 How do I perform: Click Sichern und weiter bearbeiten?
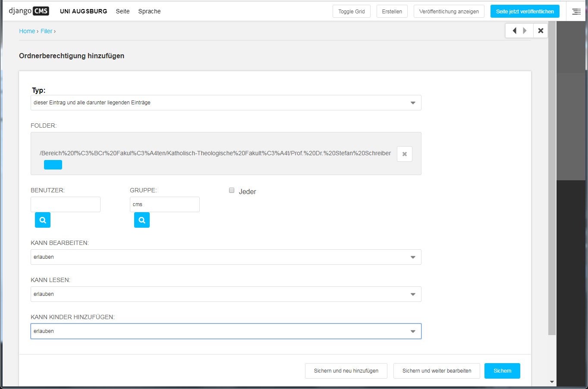coord(437,371)
